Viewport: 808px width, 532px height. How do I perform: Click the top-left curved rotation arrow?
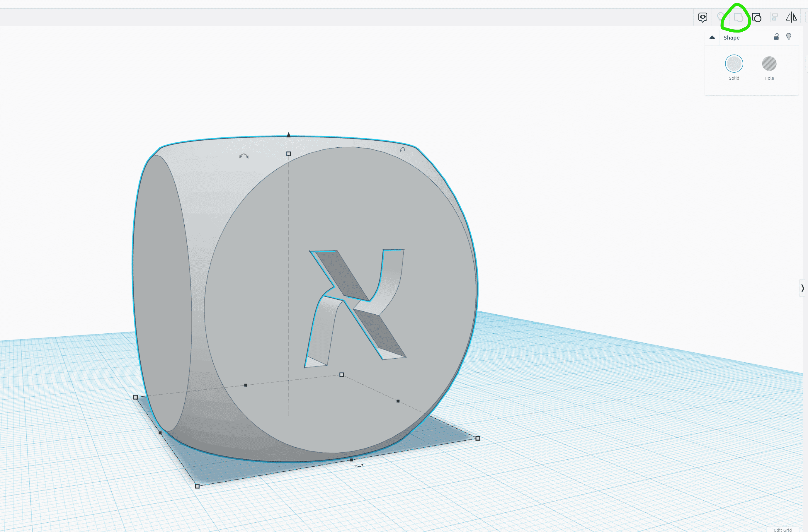click(244, 156)
